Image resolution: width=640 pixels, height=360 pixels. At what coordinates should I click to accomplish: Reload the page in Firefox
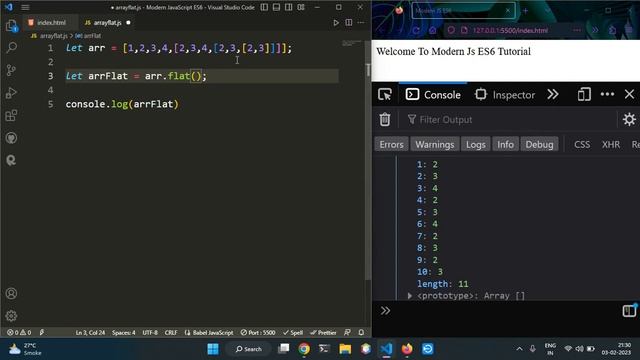tap(416, 31)
